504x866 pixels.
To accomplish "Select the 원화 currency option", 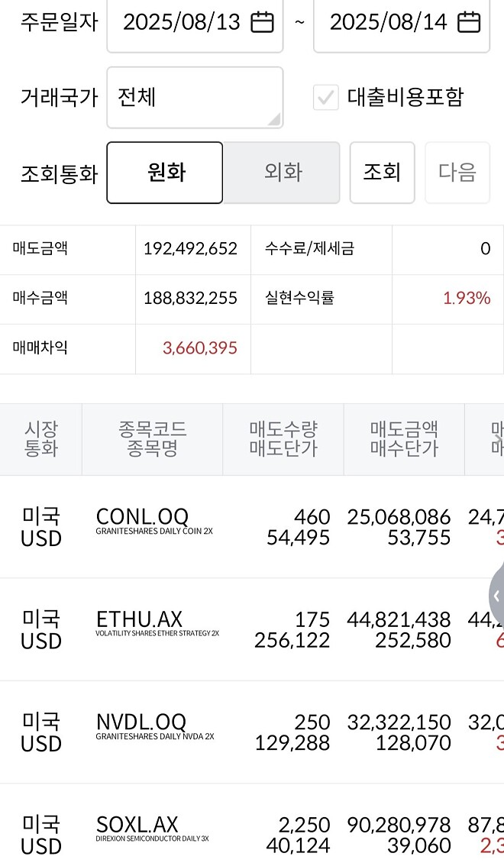I will click(x=165, y=173).
